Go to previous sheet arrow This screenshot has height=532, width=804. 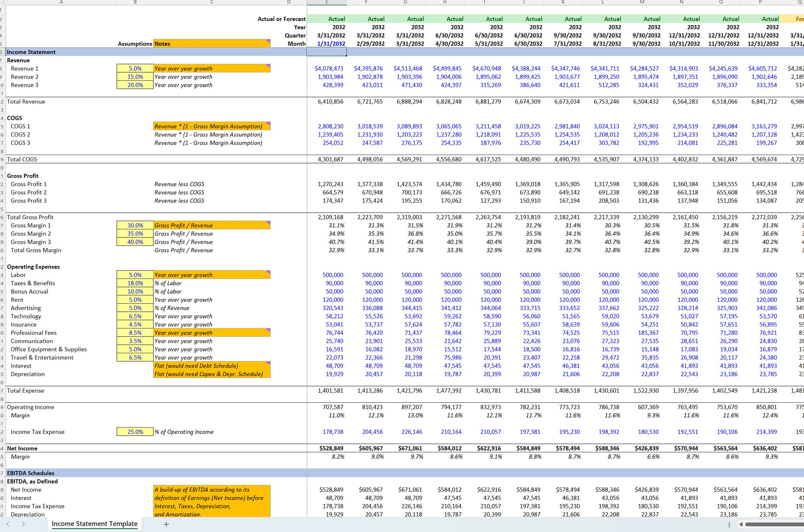pyautogui.click(x=8, y=524)
